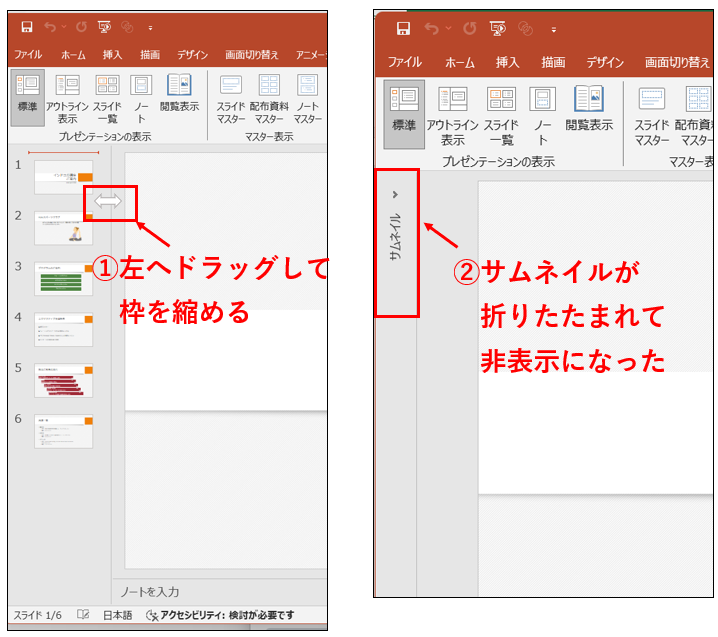Open Quick Access customize arrow in right window
Image resolution: width=718 pixels, height=637 pixels.
(x=554, y=30)
